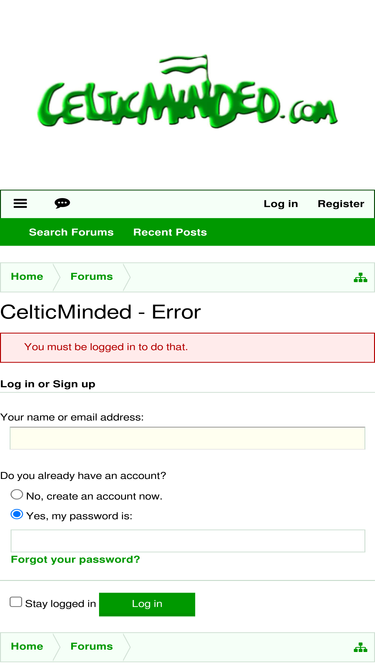
Task: Open Search Forums tab
Action: (71, 232)
